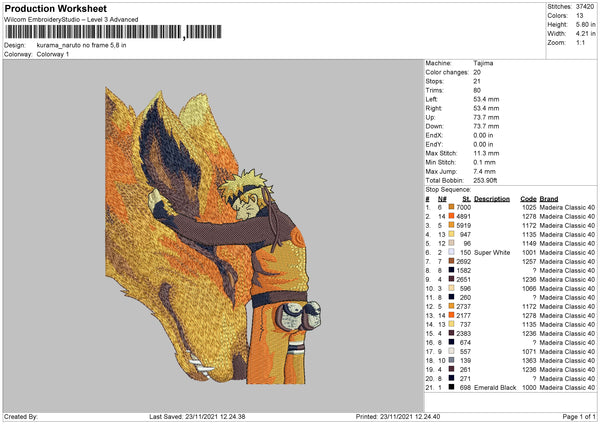The height and width of the screenshot is (424, 600).
Task: Click the Trims value 80
Action: point(477,90)
